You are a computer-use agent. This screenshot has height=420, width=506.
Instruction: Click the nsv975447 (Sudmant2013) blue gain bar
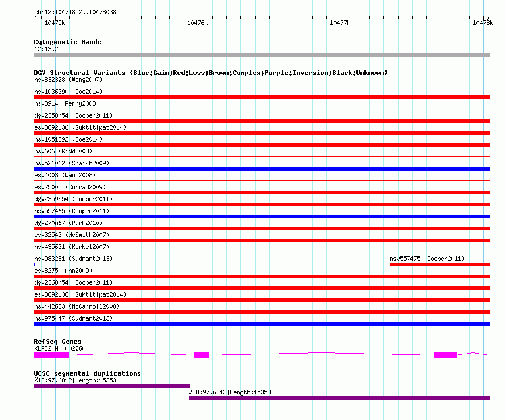pos(262,324)
